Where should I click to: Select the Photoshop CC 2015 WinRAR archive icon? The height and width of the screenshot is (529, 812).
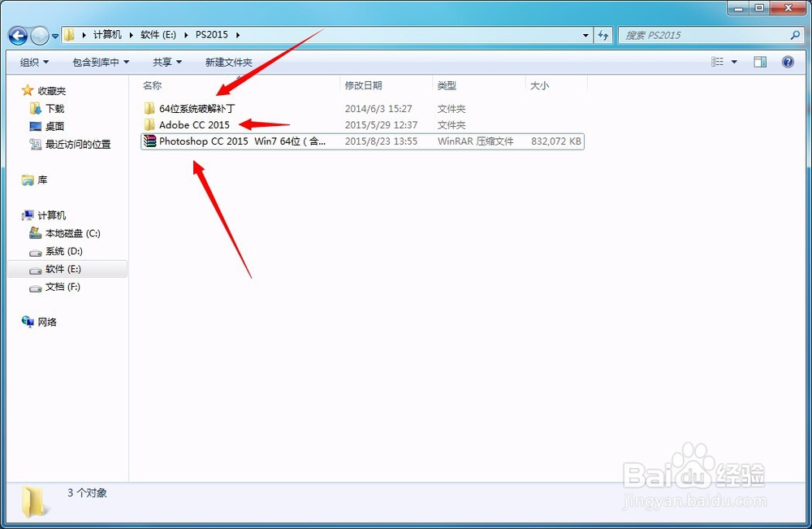pos(149,141)
